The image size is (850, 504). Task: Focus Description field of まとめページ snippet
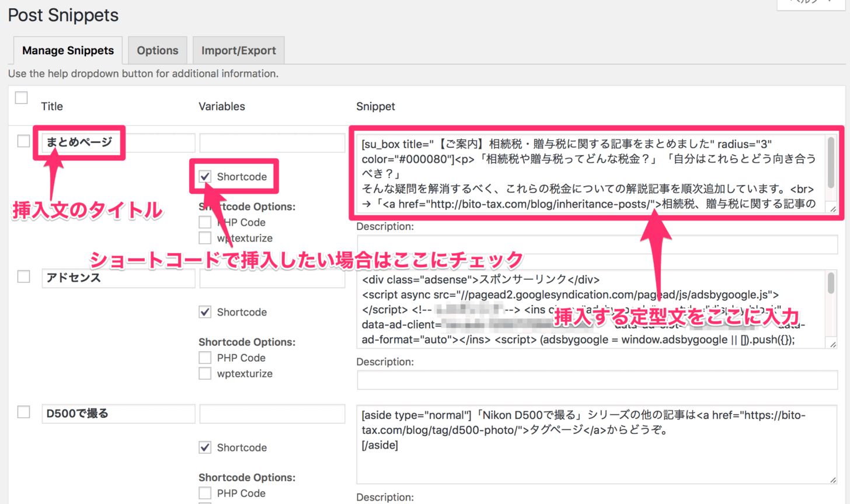coord(597,244)
